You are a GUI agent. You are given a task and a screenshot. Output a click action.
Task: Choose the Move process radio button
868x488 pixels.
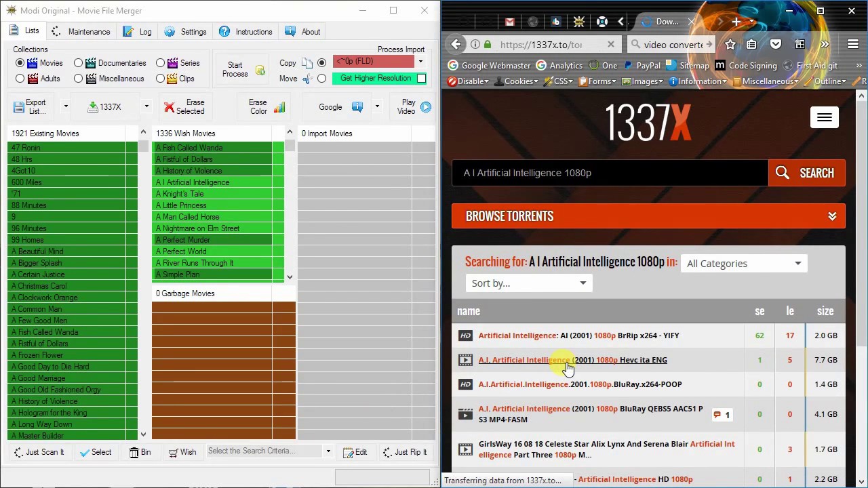coord(321,79)
